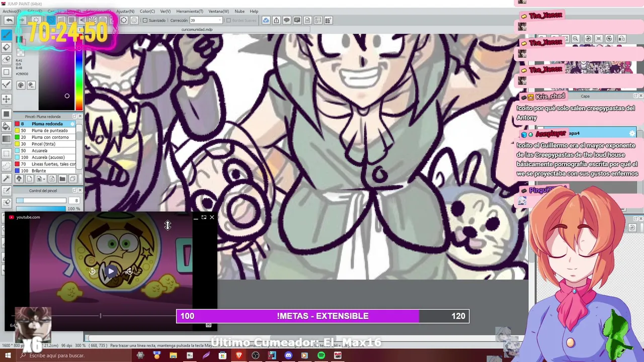Image resolution: width=644 pixels, height=362 pixels.
Task: Select the dotted eraser tool
Action: point(7,59)
